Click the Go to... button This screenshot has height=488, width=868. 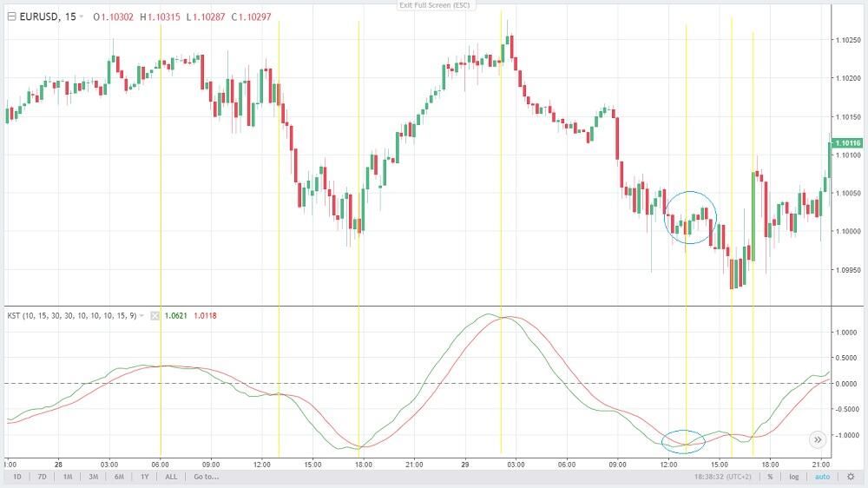(206, 476)
